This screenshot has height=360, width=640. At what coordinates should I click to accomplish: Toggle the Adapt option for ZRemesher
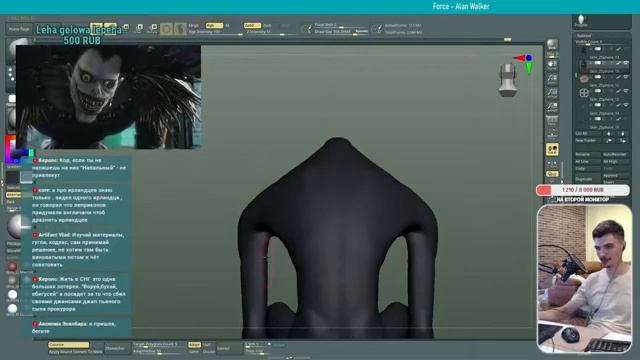coord(194,345)
